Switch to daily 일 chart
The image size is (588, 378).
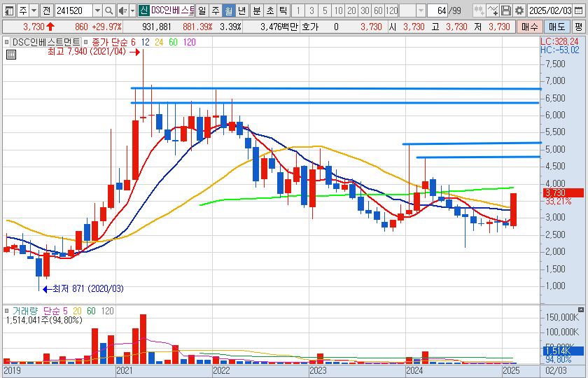coord(202,10)
